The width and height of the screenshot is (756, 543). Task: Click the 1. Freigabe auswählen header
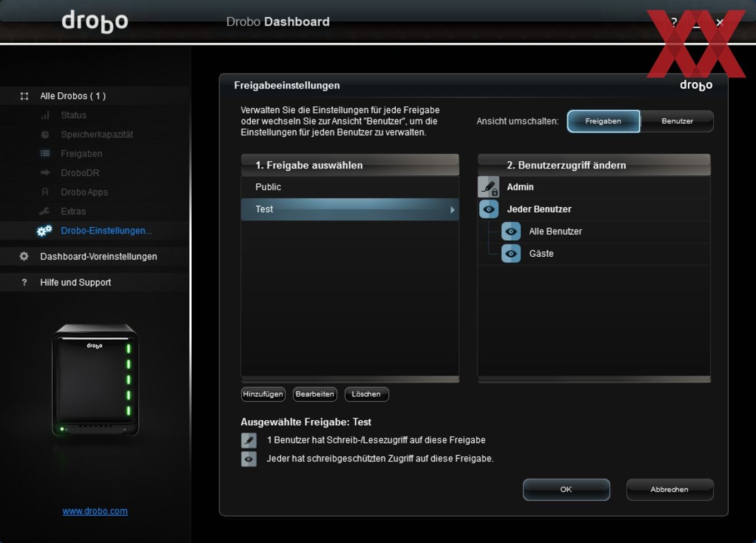tap(350, 165)
